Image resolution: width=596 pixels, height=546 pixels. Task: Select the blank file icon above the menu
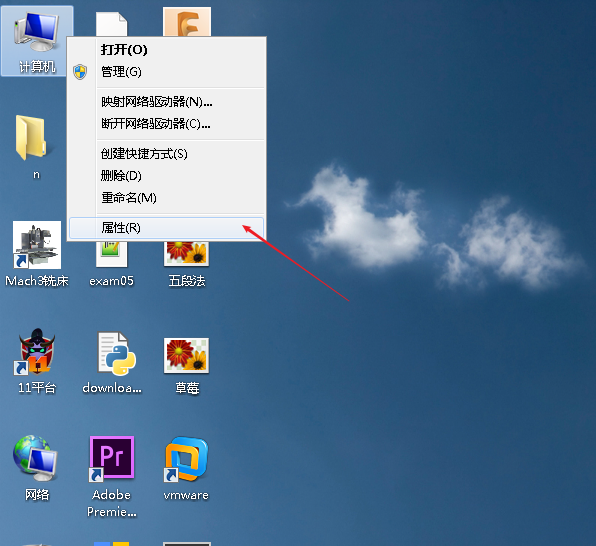tap(111, 24)
